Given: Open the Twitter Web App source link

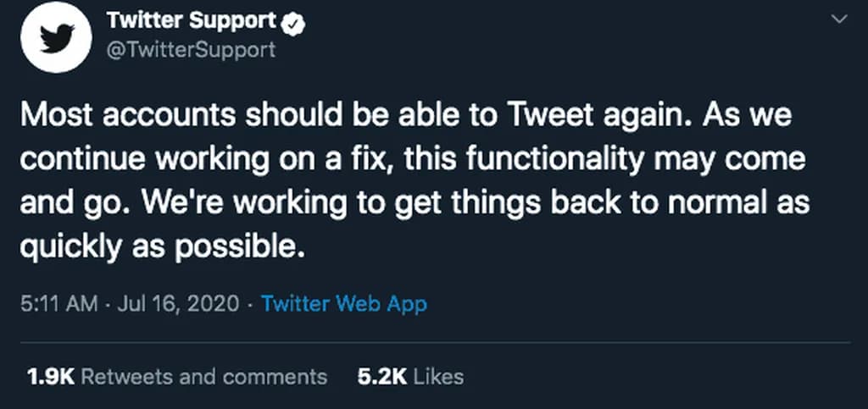Looking at the screenshot, I should pos(344,304).
